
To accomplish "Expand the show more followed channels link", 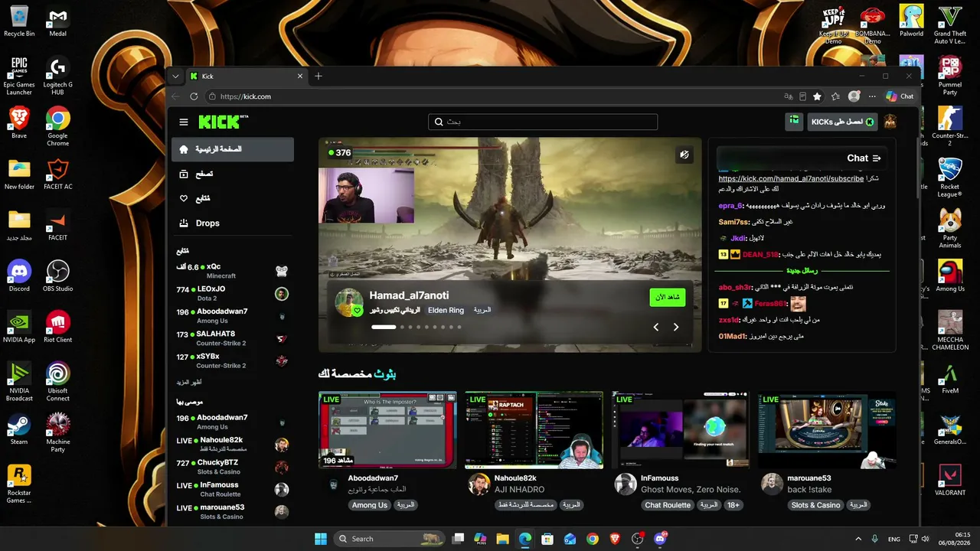I will coord(189,382).
